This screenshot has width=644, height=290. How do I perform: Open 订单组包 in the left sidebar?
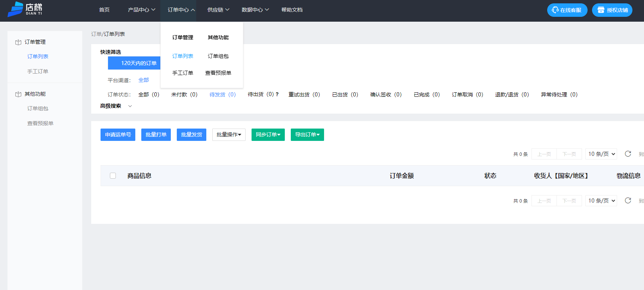pyautogui.click(x=38, y=108)
